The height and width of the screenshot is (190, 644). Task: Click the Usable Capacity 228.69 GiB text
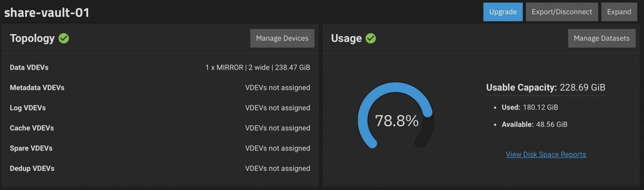(x=546, y=87)
